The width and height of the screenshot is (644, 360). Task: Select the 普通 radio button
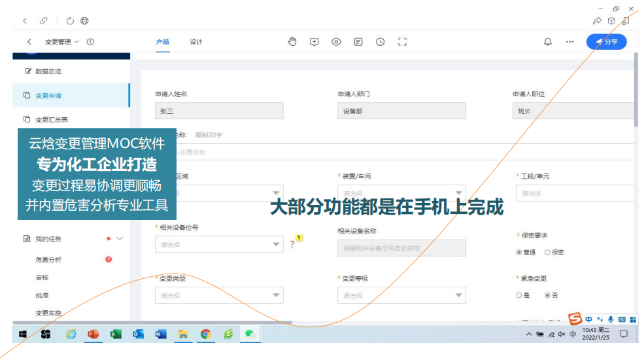(519, 252)
